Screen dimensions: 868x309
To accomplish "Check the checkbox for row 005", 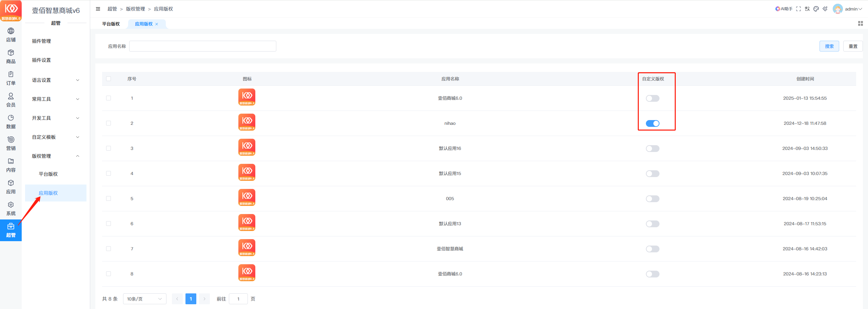I will pyautogui.click(x=108, y=198).
